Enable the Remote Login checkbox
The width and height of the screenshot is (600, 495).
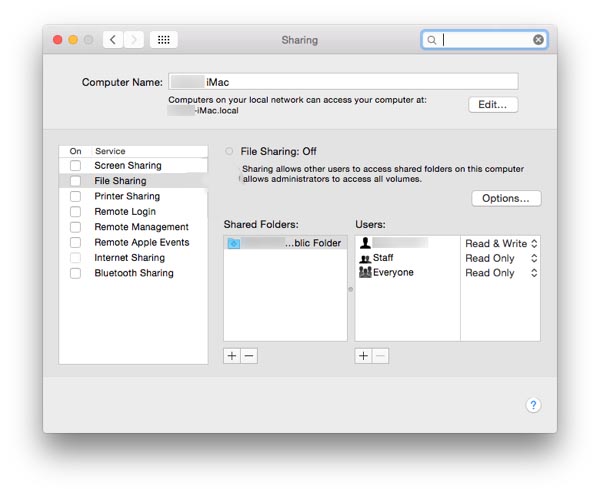click(75, 212)
